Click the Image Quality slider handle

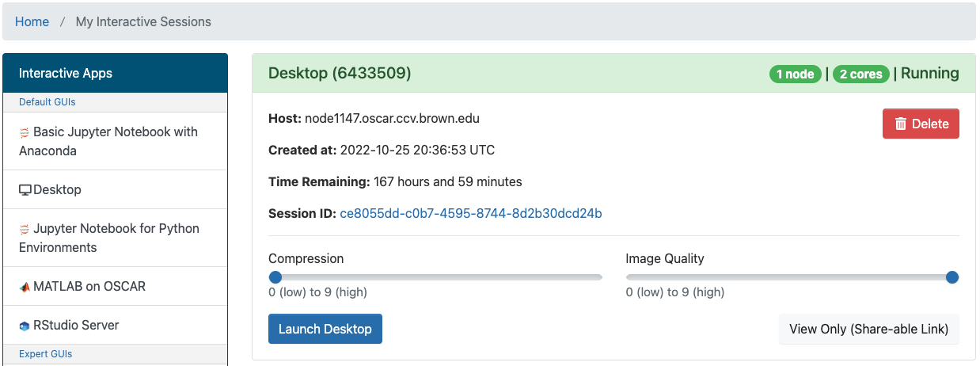click(x=952, y=277)
